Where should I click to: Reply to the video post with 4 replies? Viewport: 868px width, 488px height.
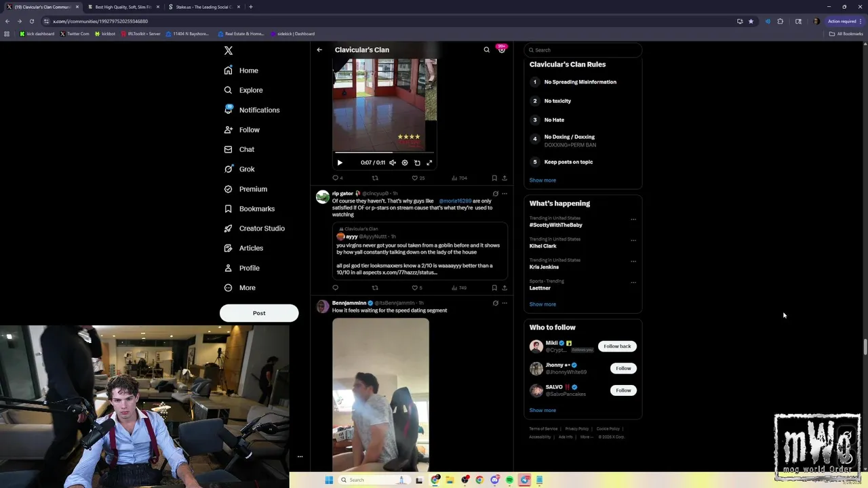[337, 178]
